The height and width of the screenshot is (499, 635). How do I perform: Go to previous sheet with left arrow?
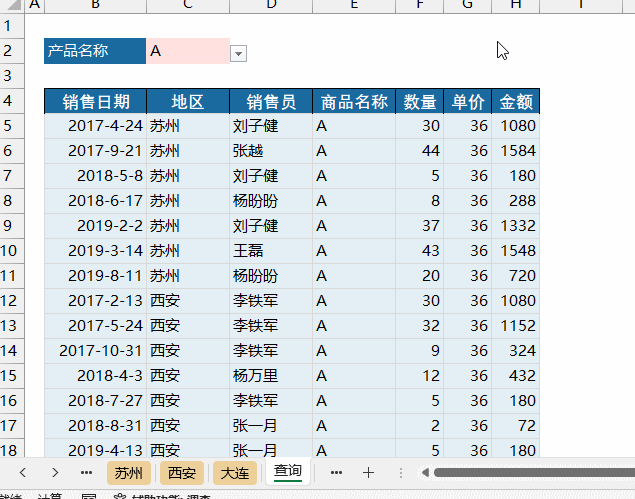(23, 472)
